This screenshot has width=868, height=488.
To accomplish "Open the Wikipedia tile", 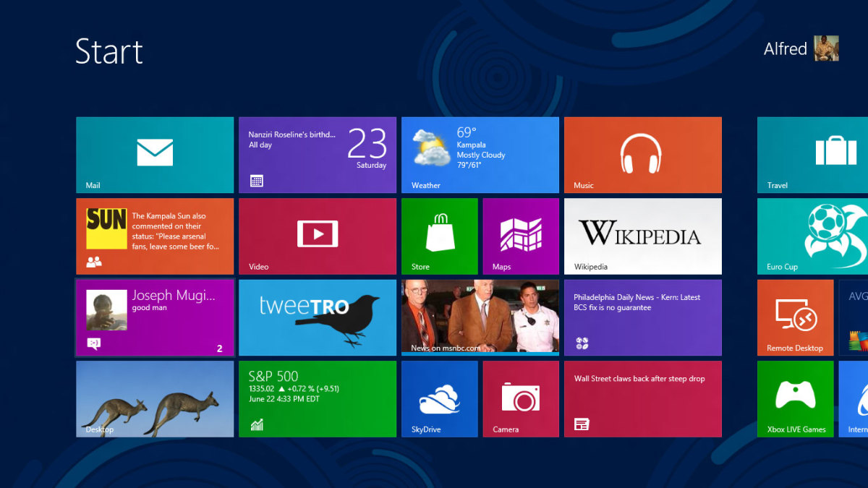I will (642, 236).
